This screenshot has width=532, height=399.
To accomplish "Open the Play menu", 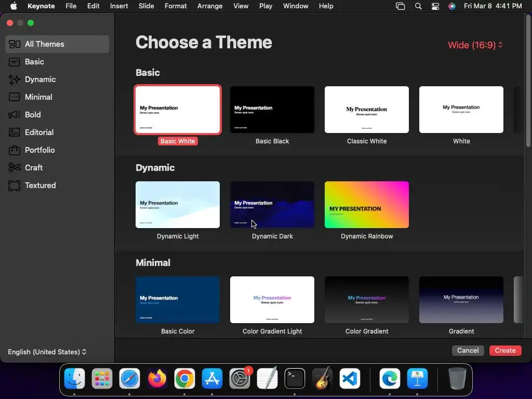I will click(265, 6).
